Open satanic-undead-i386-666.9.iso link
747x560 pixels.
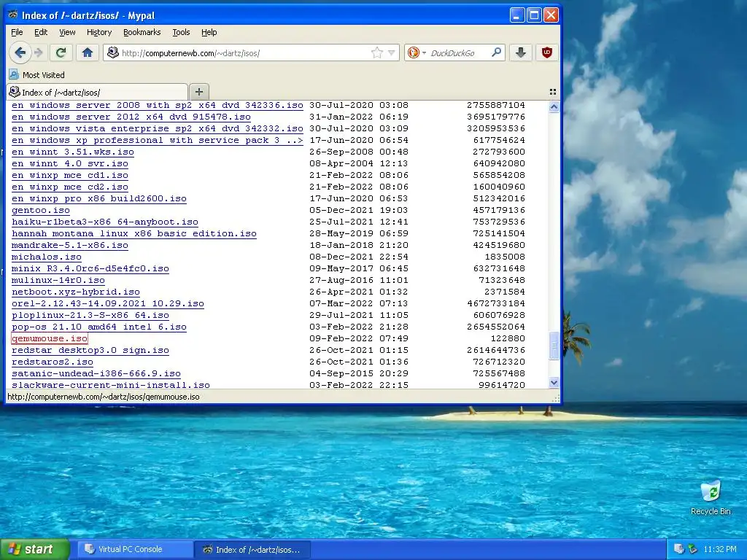[96, 373]
